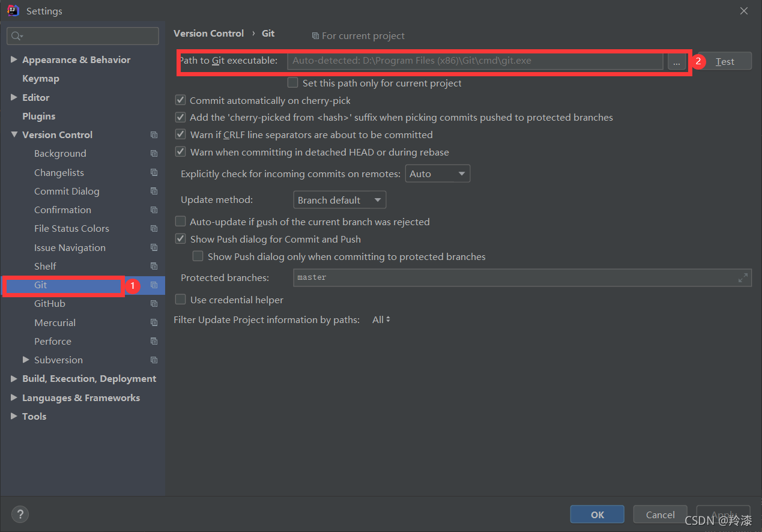Open the incoming commits check Auto dropdown
762x532 pixels.
point(438,174)
